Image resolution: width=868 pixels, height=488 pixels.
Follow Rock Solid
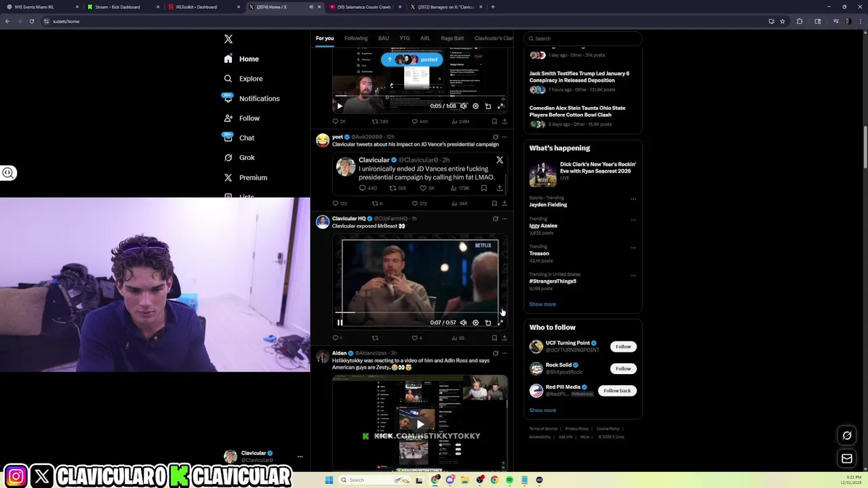623,369
